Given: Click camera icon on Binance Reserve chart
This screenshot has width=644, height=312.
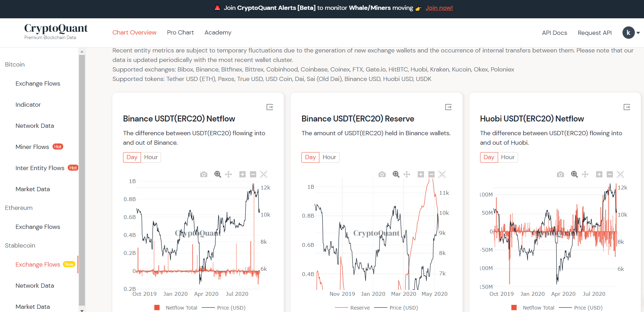Looking at the screenshot, I should click(x=382, y=174).
